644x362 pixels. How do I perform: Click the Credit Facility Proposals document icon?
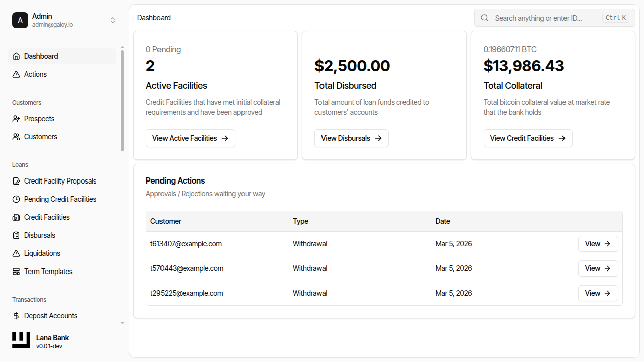16,180
